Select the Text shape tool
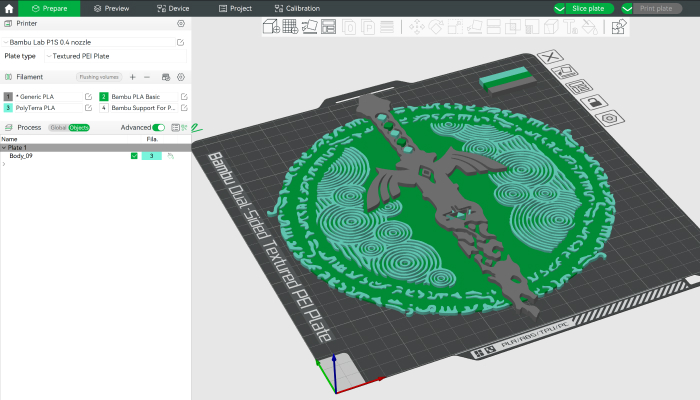 [571, 27]
